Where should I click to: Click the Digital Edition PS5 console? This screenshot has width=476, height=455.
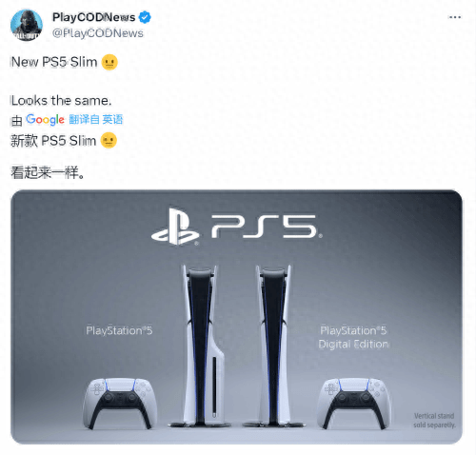coord(273,346)
